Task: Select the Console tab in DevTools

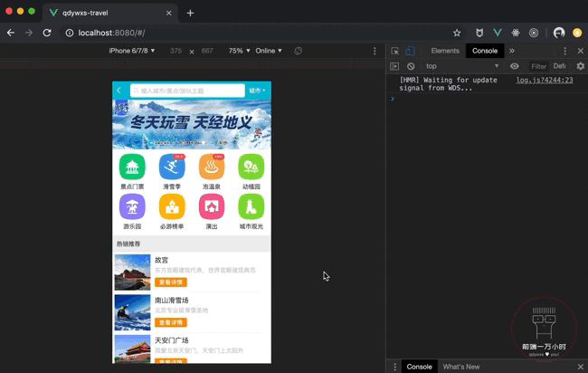Action: pyautogui.click(x=485, y=51)
